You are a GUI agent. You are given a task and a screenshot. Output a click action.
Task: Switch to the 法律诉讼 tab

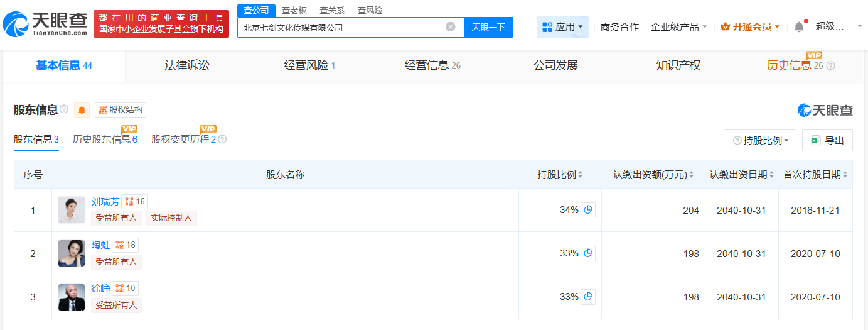pos(186,65)
